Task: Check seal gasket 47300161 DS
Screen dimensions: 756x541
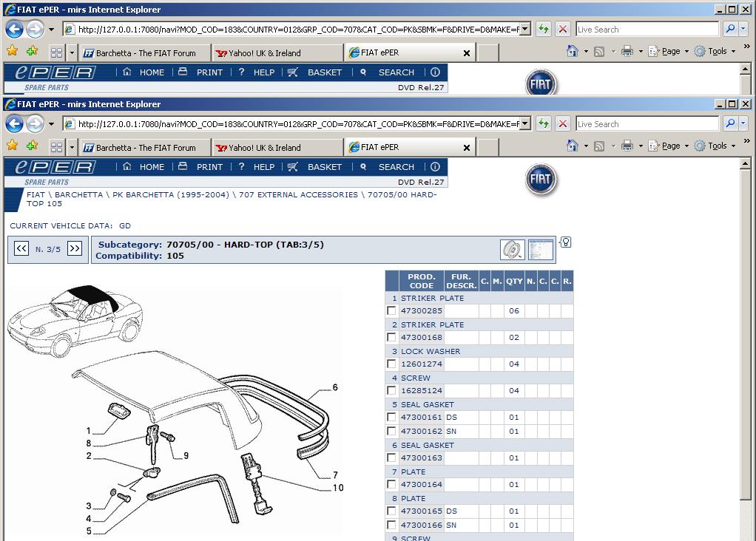Action: click(391, 417)
